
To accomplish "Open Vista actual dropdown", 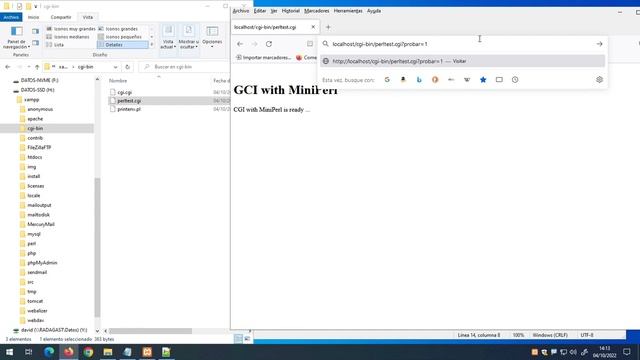I will 168,38.
